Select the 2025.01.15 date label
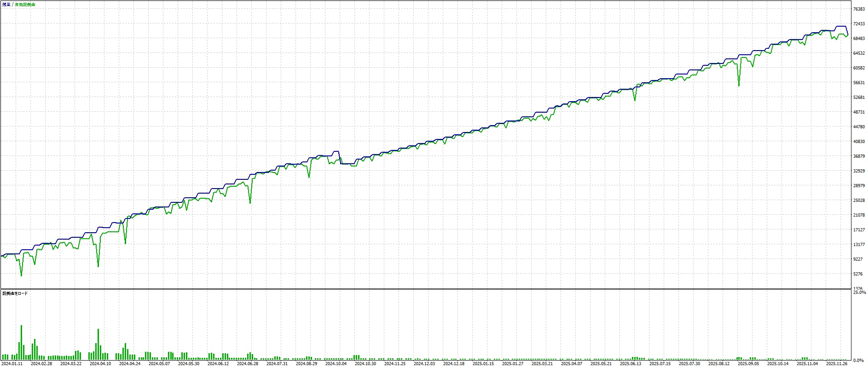This screenshot has width=868, height=367. click(x=483, y=363)
